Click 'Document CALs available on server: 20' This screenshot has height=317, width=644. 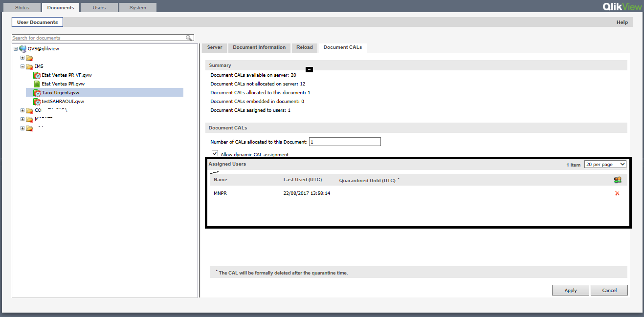coord(253,75)
